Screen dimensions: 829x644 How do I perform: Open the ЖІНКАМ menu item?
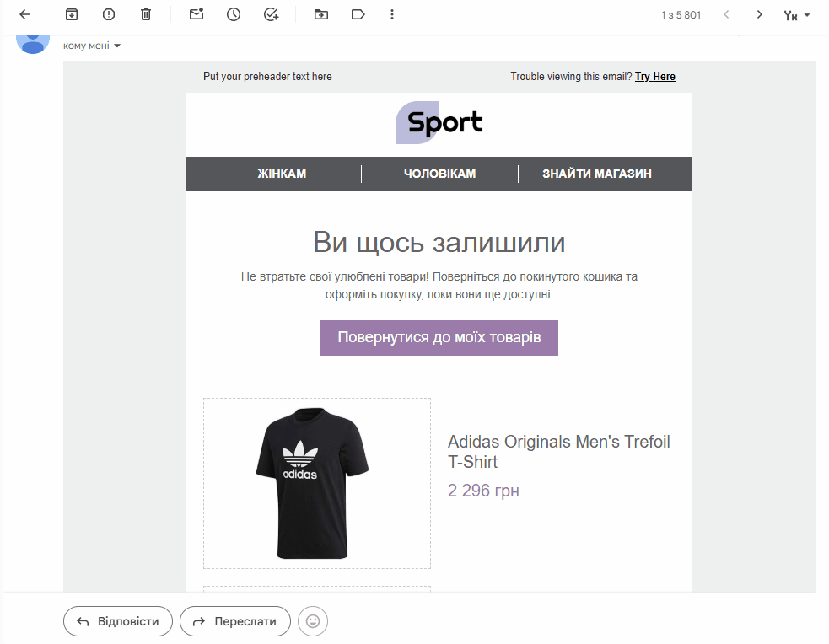[282, 174]
